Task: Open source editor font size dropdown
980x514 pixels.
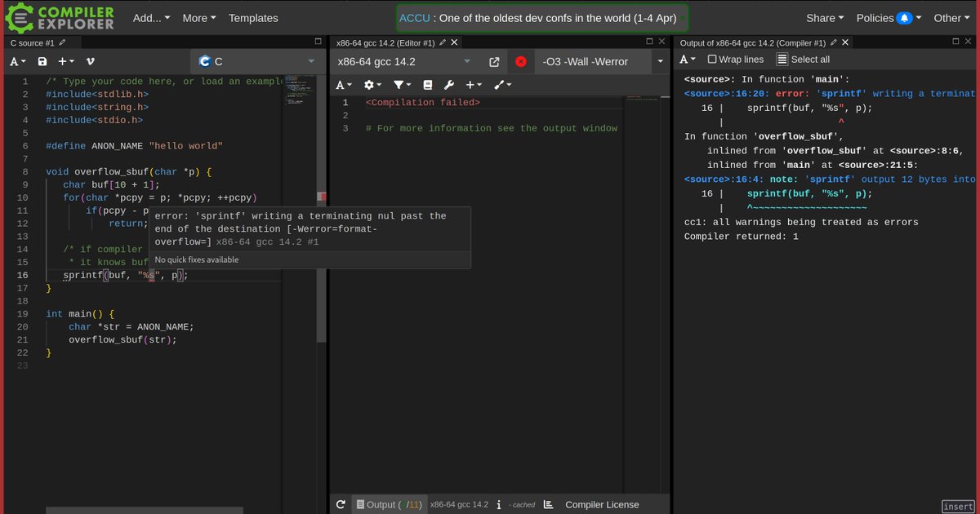Action: 18,61
